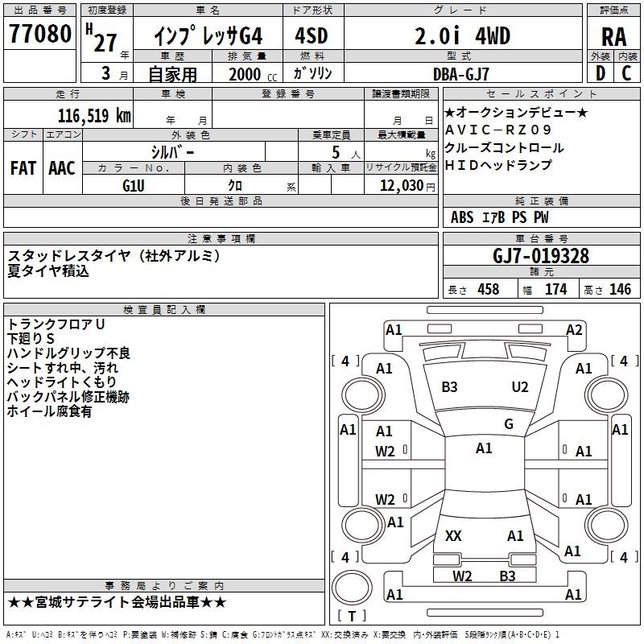The image size is (644, 644).
Task: Select the exterior color シルバー
Action: (173, 152)
